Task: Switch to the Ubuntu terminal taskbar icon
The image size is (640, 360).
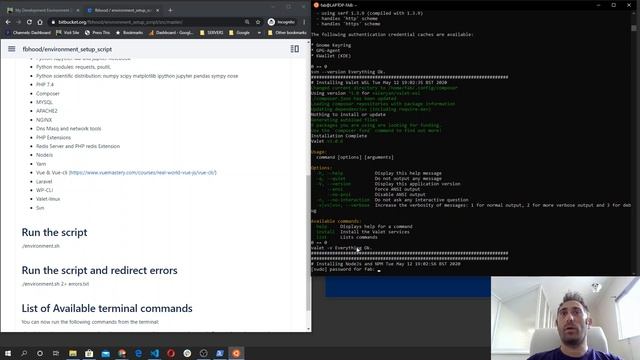Action: pos(236,353)
